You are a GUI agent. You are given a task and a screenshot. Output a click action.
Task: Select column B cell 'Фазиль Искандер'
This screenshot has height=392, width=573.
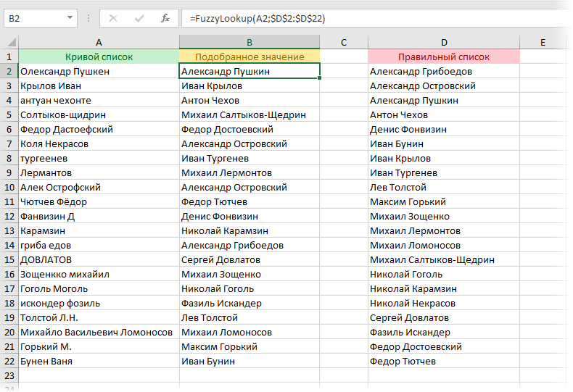point(250,304)
